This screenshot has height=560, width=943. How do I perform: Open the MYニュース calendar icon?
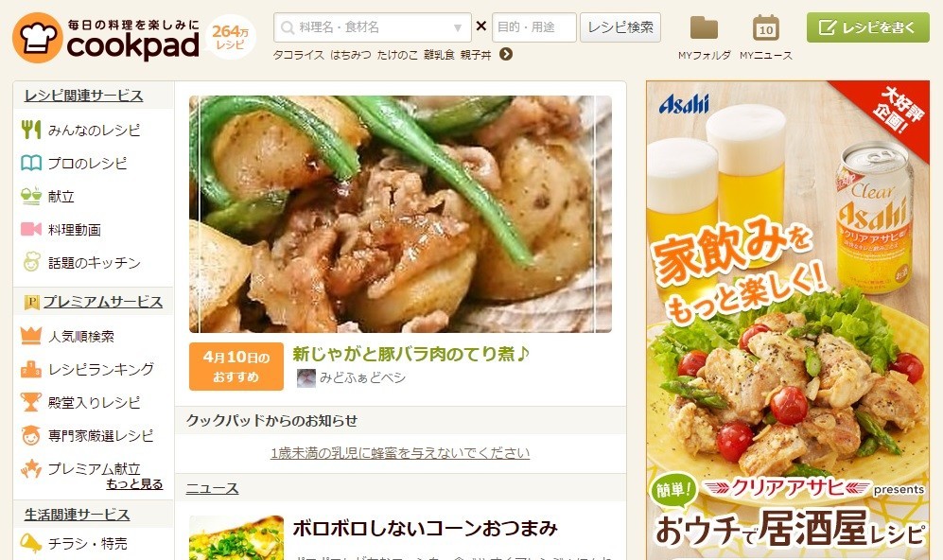pyautogui.click(x=765, y=27)
